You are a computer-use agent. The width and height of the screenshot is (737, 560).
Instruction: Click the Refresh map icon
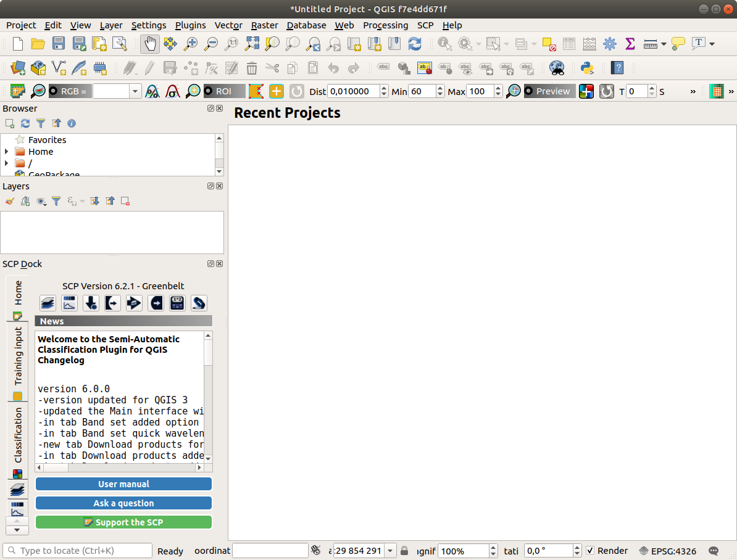415,43
